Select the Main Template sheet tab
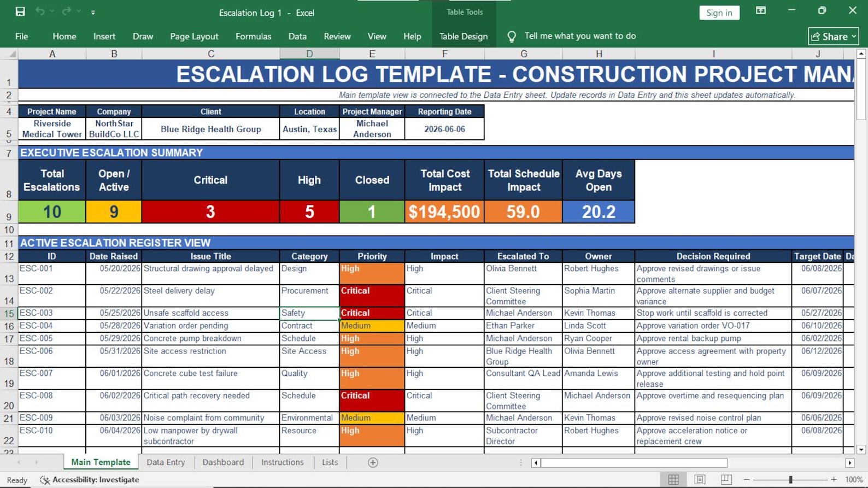Image resolution: width=868 pixels, height=488 pixels. coord(101,462)
